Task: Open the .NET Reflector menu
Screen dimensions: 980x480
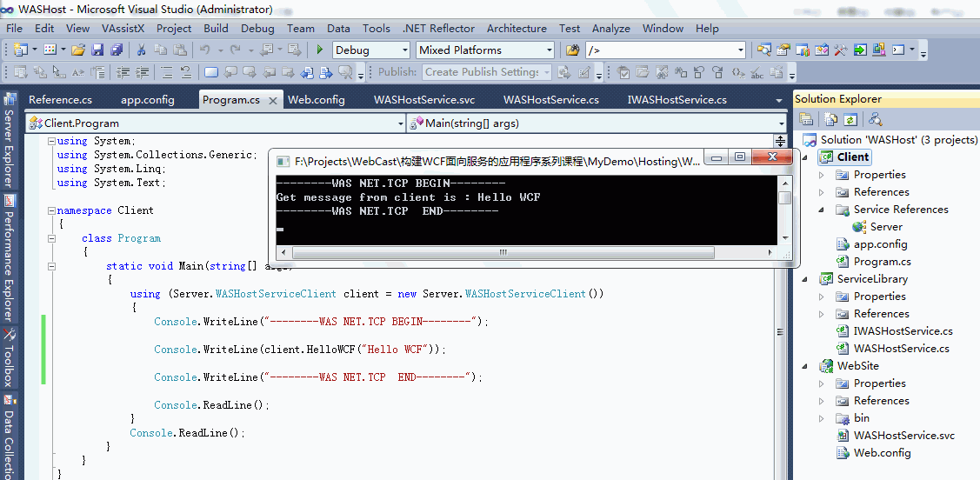Action: 438,28
